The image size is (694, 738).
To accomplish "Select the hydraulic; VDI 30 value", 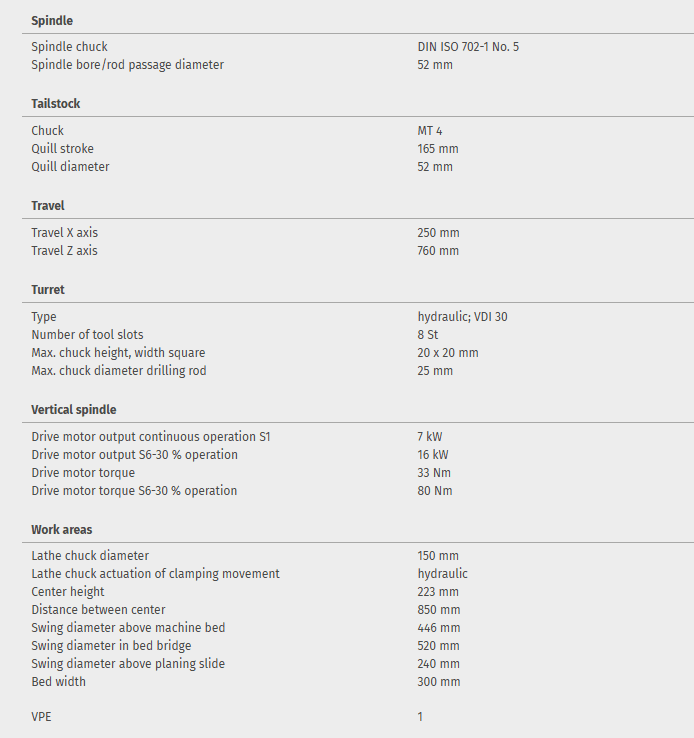I will (x=462, y=317).
